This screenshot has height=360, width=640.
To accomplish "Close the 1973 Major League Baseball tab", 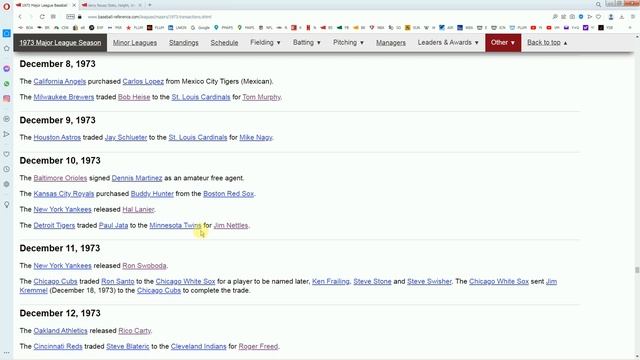I will click(74, 5).
